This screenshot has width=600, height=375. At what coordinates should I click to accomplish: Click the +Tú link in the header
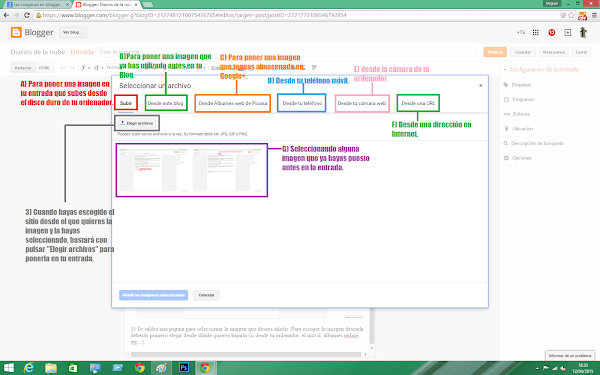point(520,33)
